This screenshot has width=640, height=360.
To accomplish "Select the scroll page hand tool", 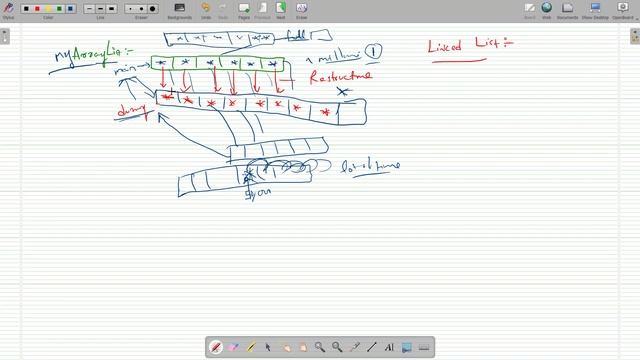I will pos(302,347).
